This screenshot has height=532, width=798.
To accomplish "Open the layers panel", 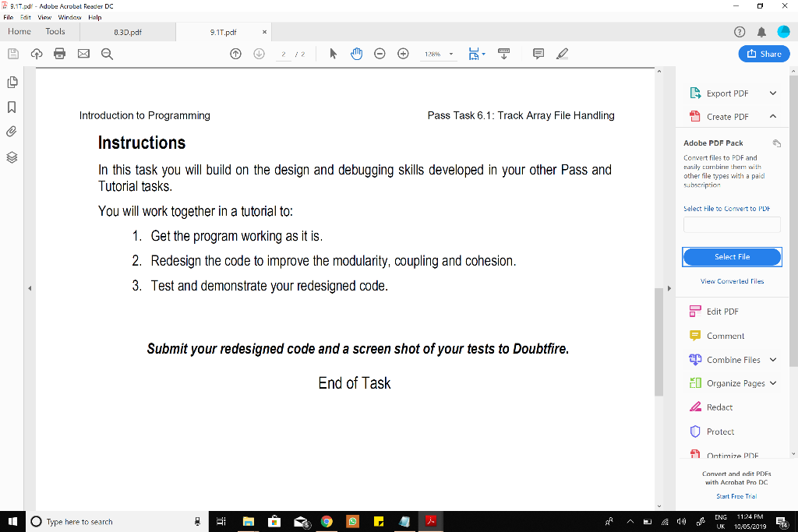I will tap(12, 157).
